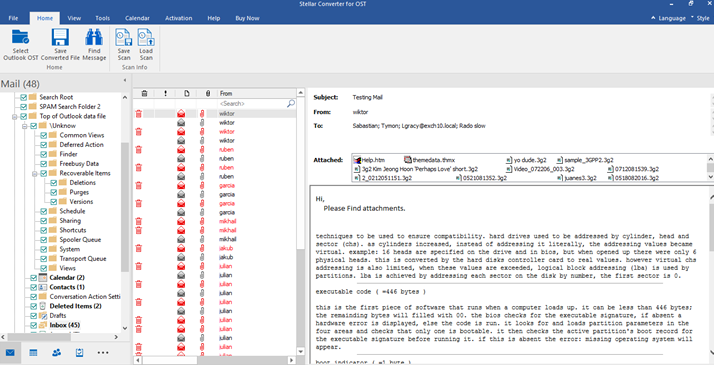Switch to Mail view icon in bottom bar
Screen dimensions: 714x365
pyautogui.click(x=10, y=353)
